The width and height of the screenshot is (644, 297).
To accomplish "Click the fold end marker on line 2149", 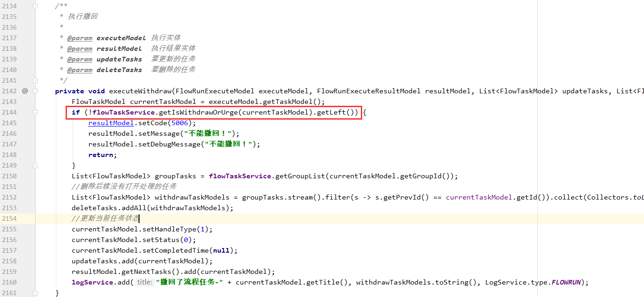I will [x=36, y=165].
